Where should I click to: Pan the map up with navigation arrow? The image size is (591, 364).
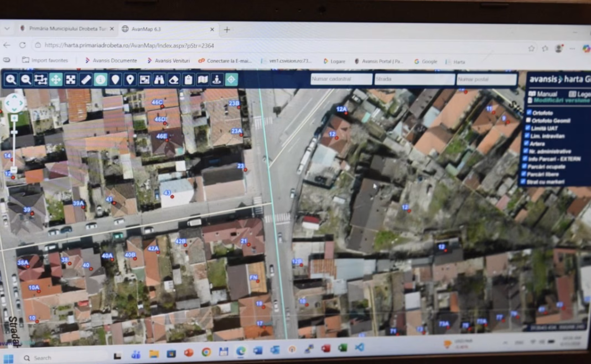pyautogui.click(x=14, y=96)
